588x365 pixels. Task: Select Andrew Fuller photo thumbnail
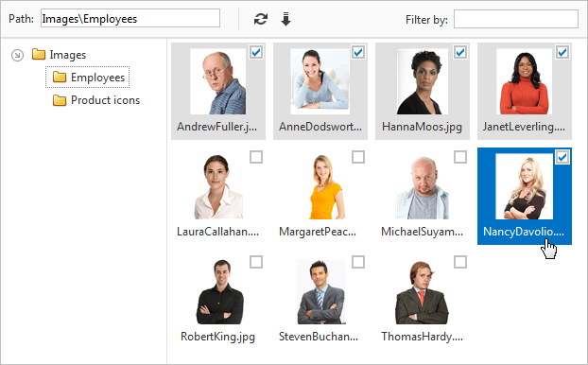click(217, 81)
